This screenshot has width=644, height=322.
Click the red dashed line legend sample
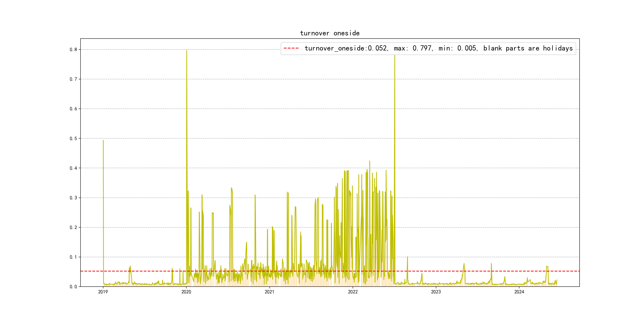291,48
